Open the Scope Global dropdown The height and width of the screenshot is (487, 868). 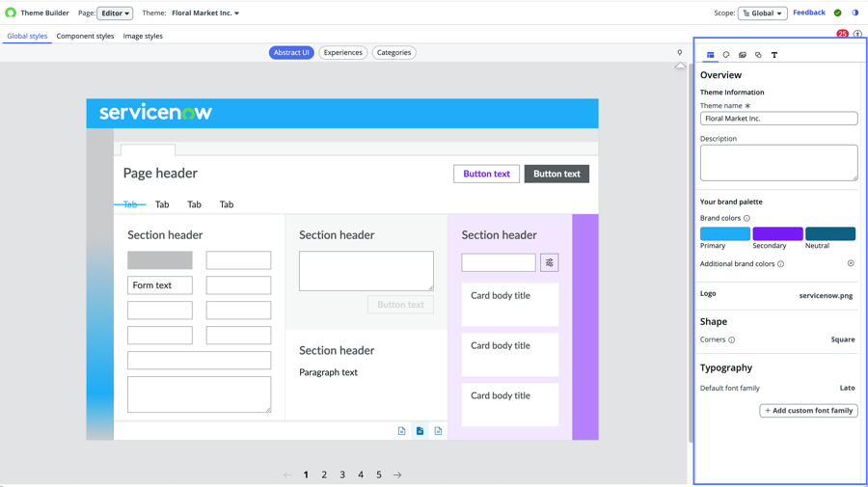point(762,13)
